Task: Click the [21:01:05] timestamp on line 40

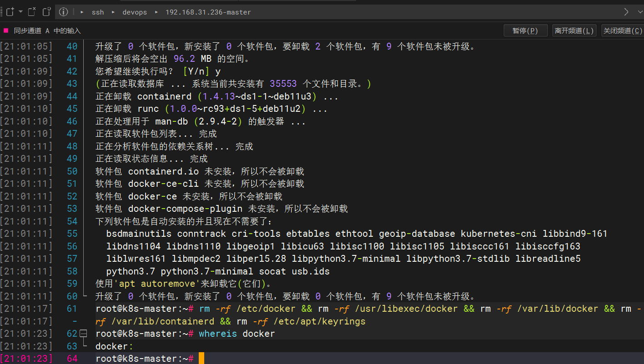Action: point(27,46)
